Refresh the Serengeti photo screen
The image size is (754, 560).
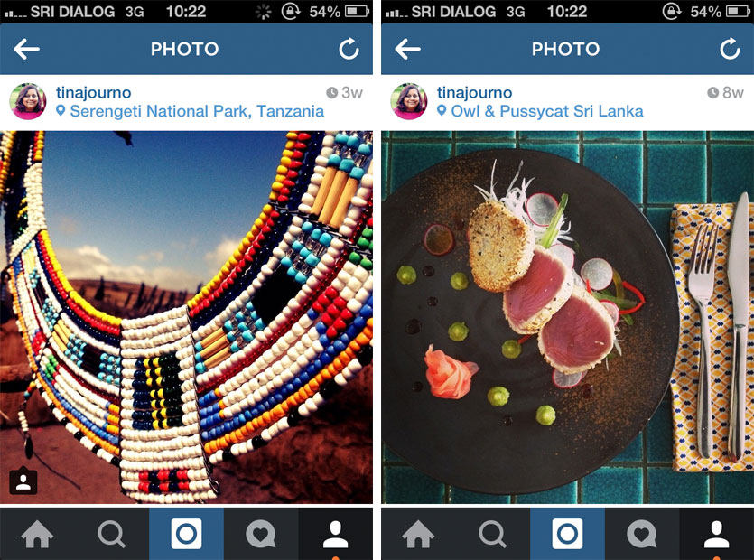pyautogui.click(x=349, y=49)
